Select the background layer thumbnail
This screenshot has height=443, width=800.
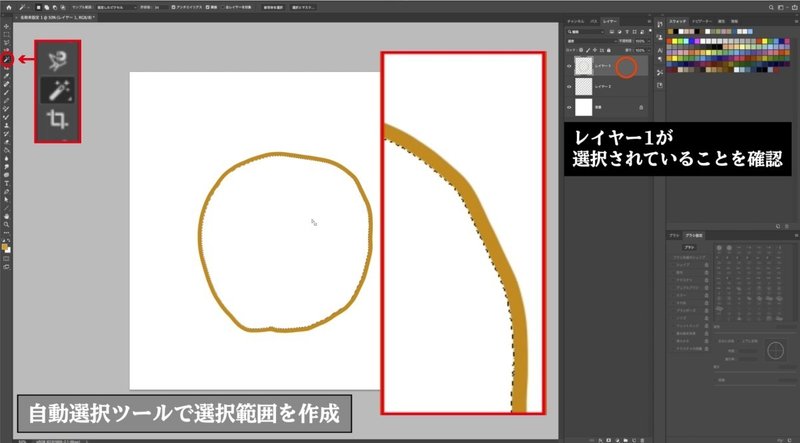pos(584,107)
